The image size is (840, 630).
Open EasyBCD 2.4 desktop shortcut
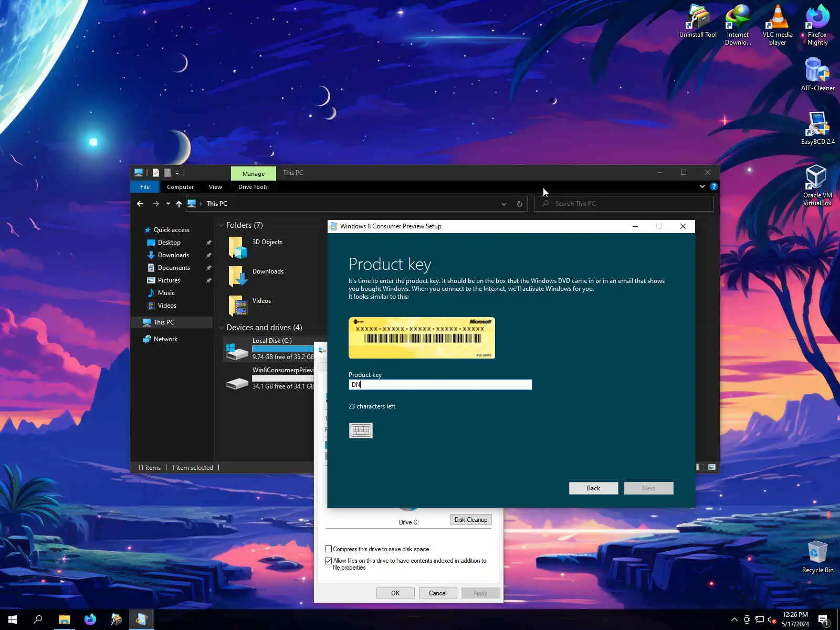click(x=817, y=128)
